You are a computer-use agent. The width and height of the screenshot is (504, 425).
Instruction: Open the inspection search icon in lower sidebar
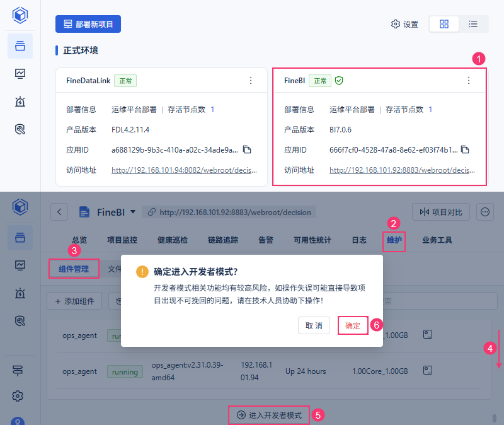pyautogui.click(x=20, y=321)
